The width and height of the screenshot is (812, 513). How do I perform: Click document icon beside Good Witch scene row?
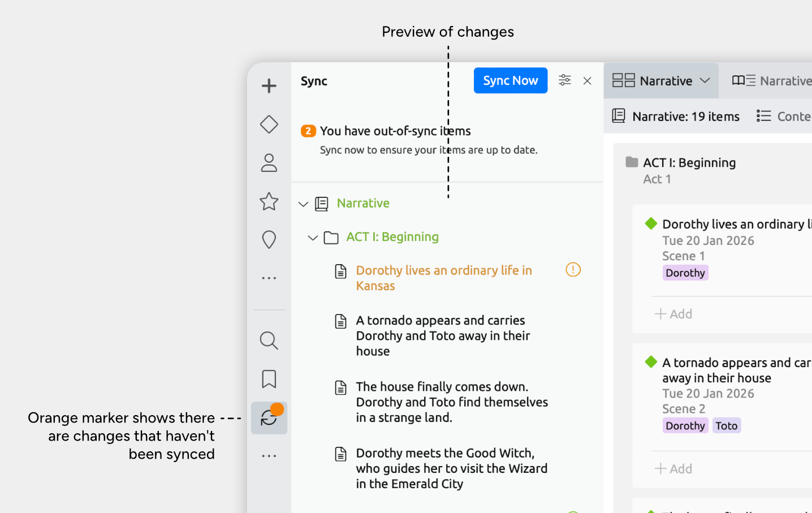pyautogui.click(x=340, y=454)
